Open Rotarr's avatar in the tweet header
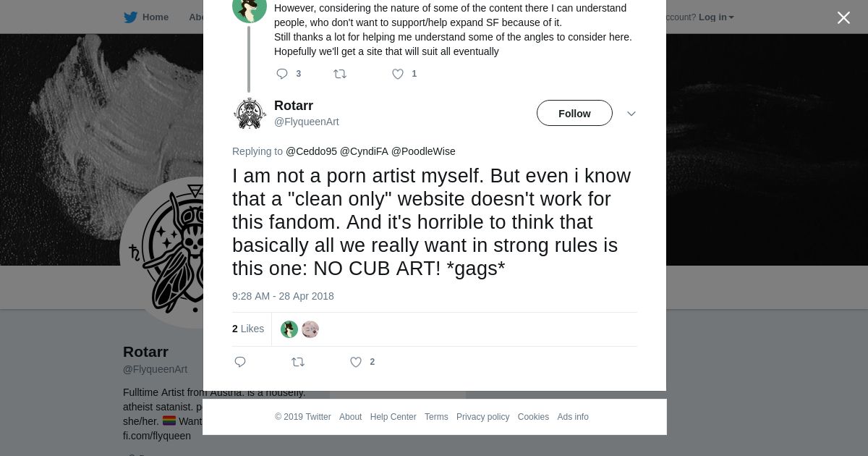 tap(250, 114)
